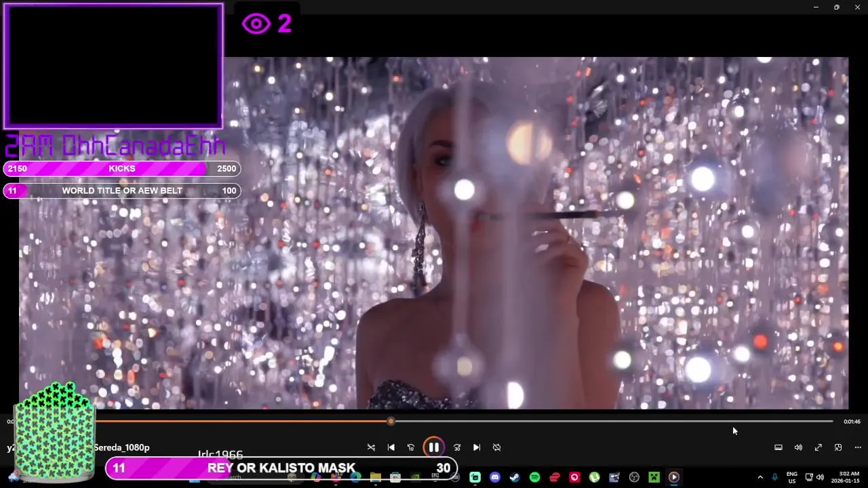
Task: Open network settings from the tray
Action: (809, 477)
